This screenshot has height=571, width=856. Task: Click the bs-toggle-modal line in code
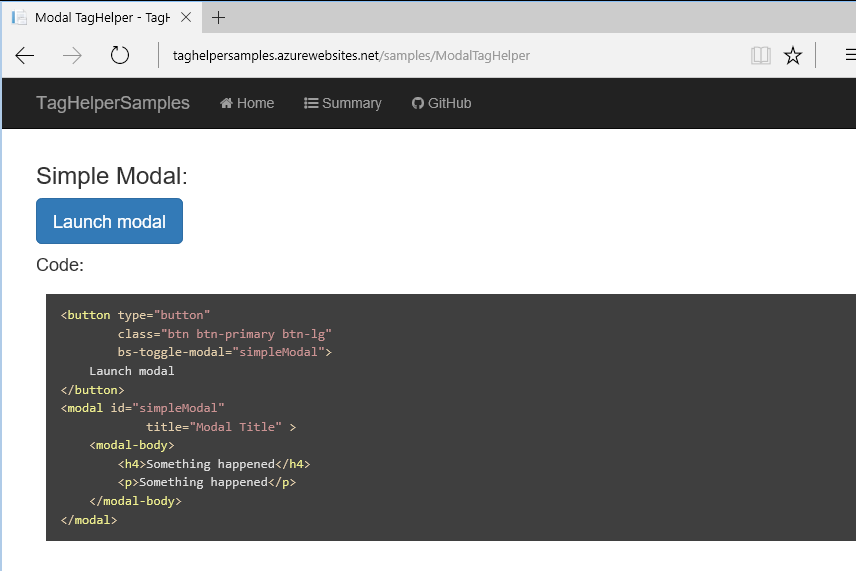pyautogui.click(x=224, y=352)
